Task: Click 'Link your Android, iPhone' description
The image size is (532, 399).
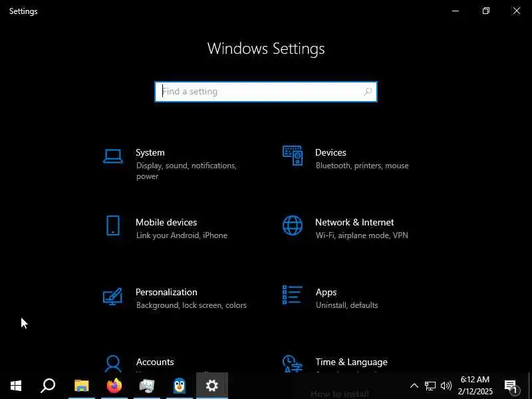Action: point(182,235)
